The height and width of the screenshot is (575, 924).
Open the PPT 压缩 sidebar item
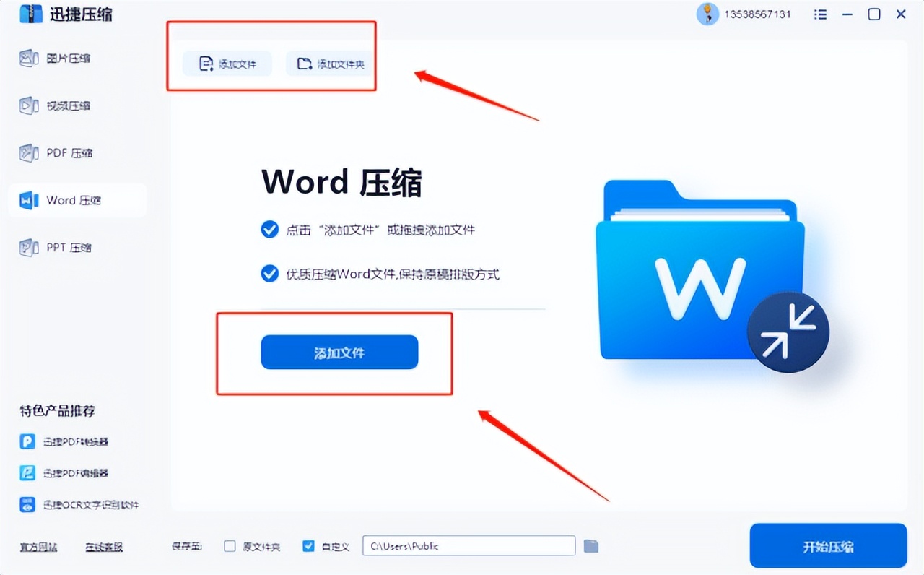55,248
